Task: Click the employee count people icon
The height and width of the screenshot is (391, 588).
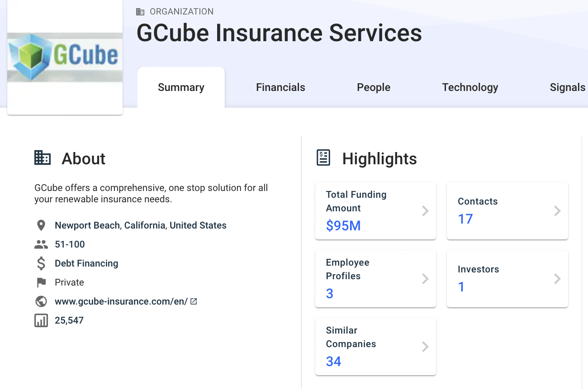Action: click(x=41, y=244)
